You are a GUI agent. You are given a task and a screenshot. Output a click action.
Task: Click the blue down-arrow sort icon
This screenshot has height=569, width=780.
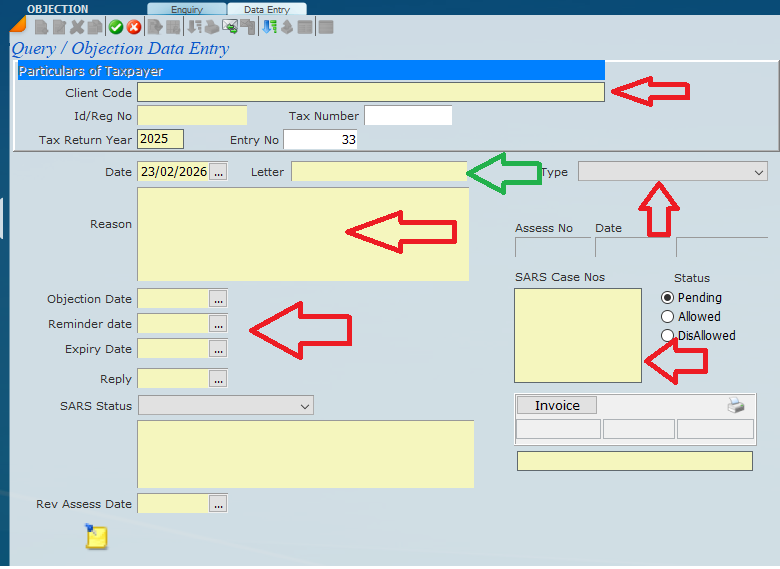pos(268,27)
